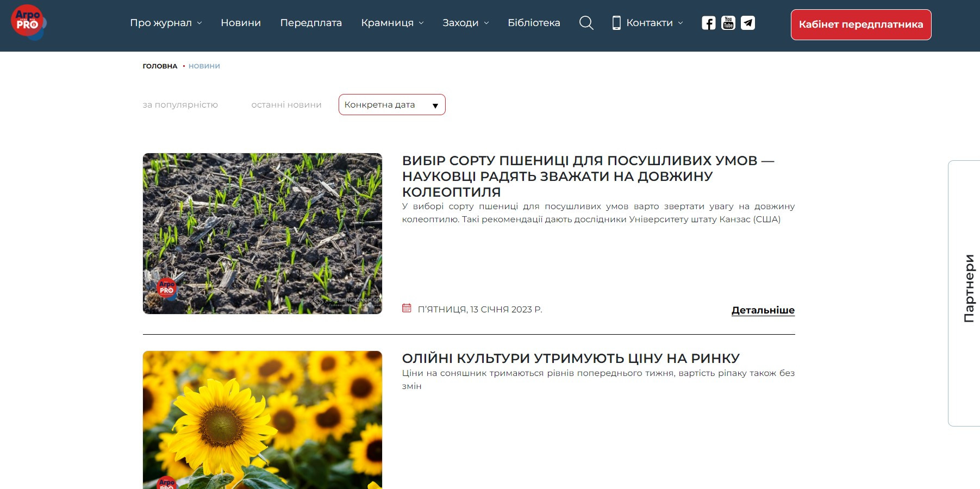Sort news by за популярністю

tap(180, 105)
